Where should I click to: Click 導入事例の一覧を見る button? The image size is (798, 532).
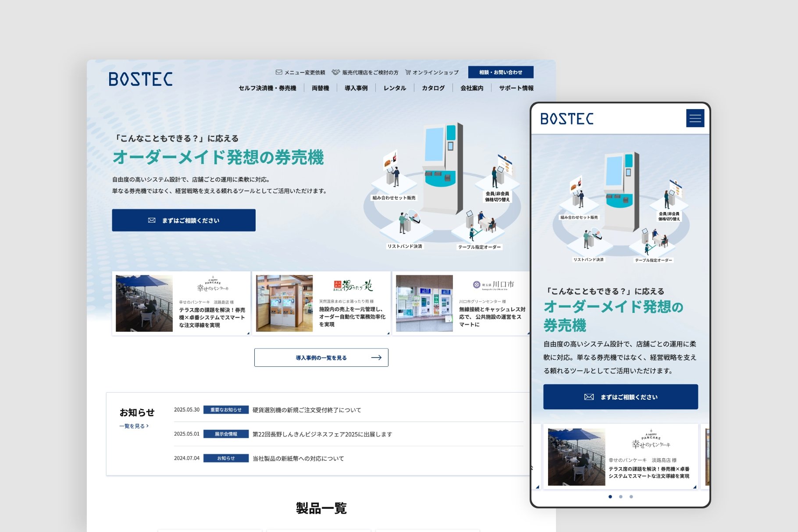click(321, 358)
